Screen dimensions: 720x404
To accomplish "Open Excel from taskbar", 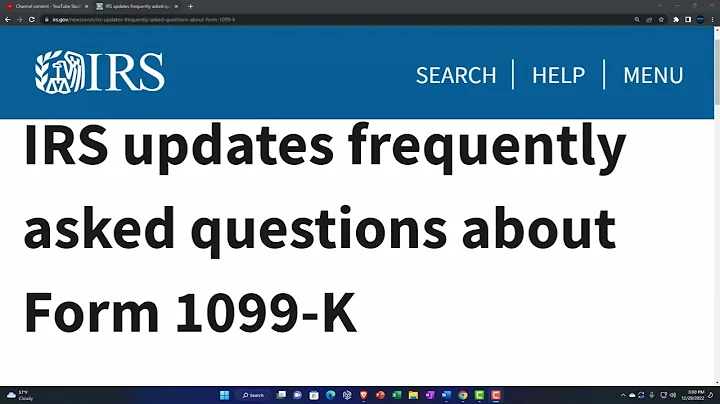I will click(397, 395).
